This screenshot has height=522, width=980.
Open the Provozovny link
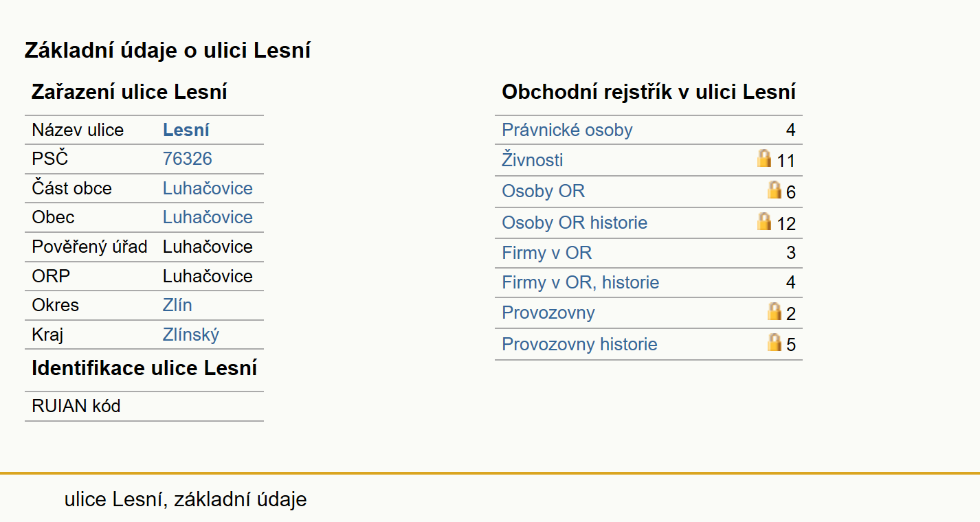pos(548,313)
